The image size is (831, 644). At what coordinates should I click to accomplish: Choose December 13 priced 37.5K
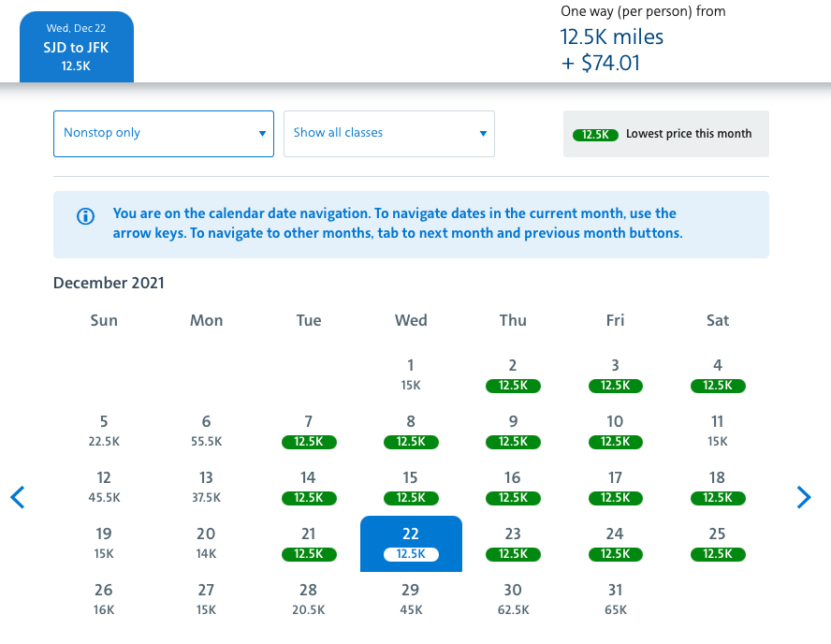pos(206,487)
